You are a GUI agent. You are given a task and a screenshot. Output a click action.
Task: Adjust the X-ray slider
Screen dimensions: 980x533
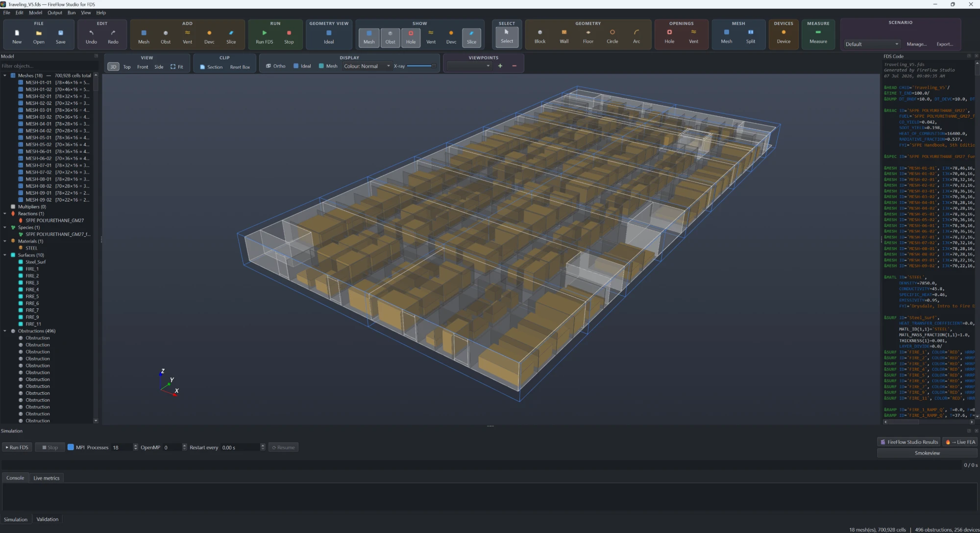tap(421, 66)
